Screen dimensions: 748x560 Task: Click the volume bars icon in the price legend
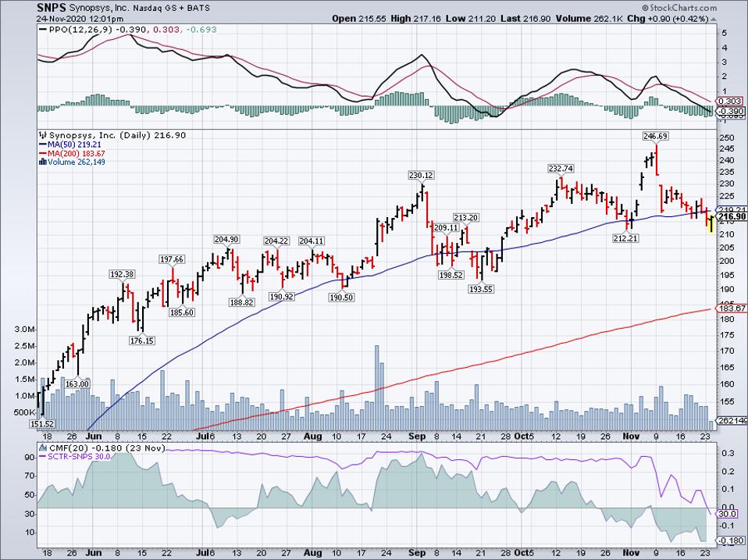tap(43, 162)
